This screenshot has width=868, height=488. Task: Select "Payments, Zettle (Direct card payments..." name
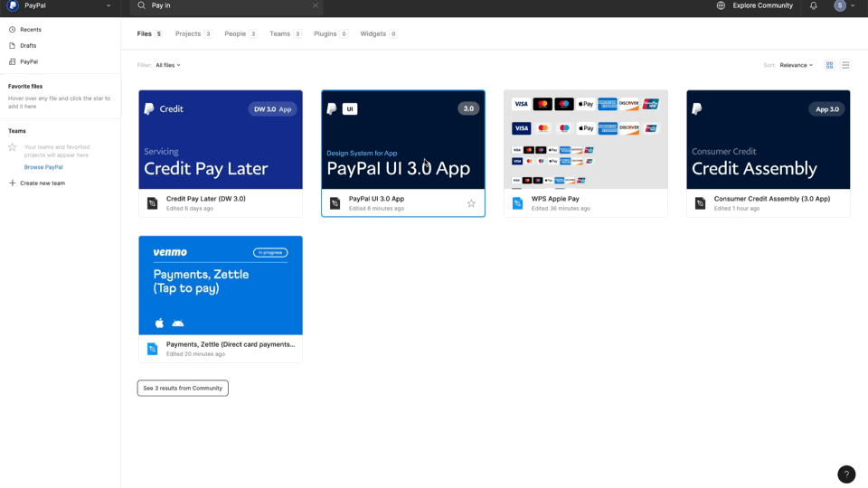(x=231, y=344)
